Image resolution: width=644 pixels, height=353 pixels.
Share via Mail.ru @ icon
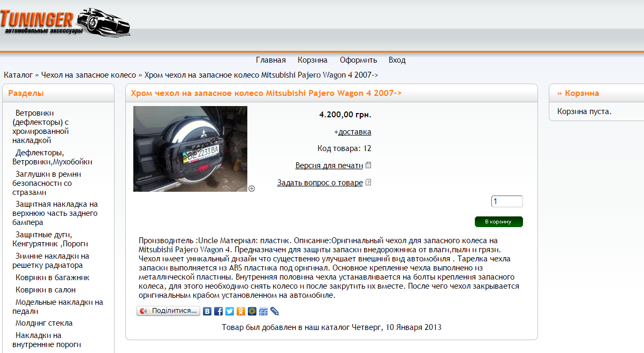point(252,311)
